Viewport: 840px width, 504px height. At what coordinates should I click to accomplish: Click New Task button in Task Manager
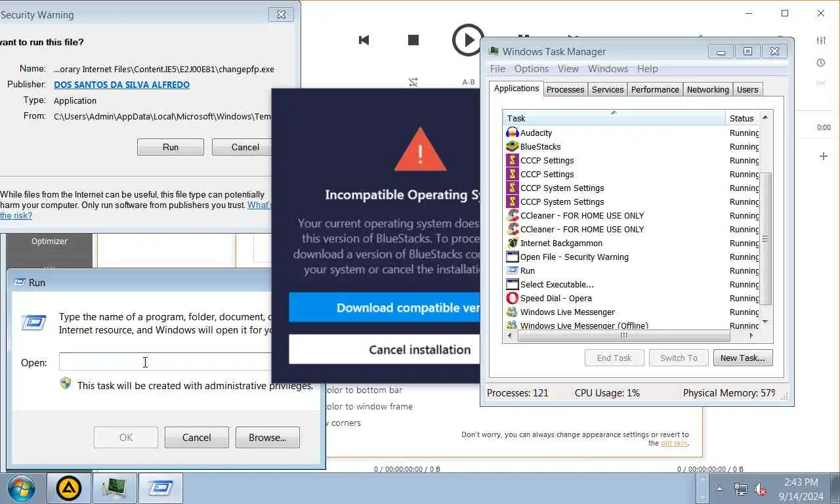742,358
